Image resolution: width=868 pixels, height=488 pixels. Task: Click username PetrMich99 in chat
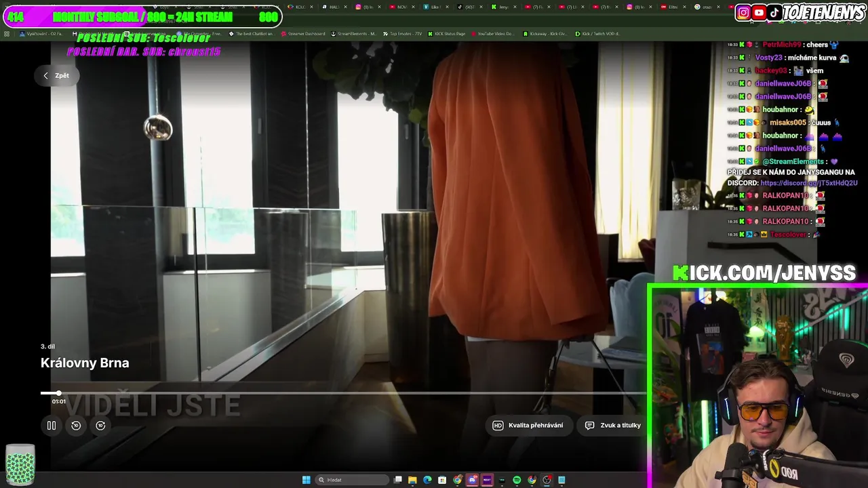pyautogui.click(x=782, y=45)
